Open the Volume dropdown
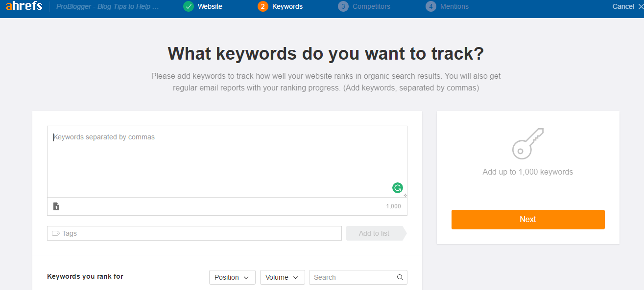 (283, 277)
